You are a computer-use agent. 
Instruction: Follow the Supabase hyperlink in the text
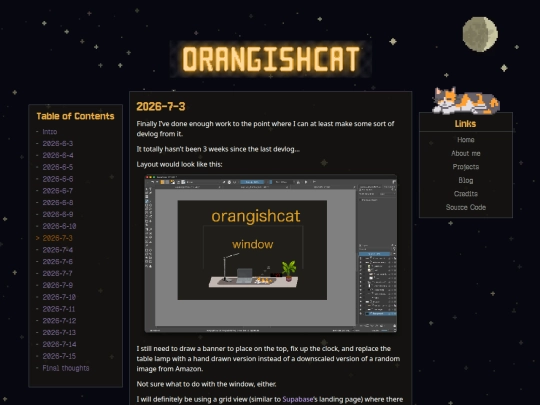[x=298, y=399]
